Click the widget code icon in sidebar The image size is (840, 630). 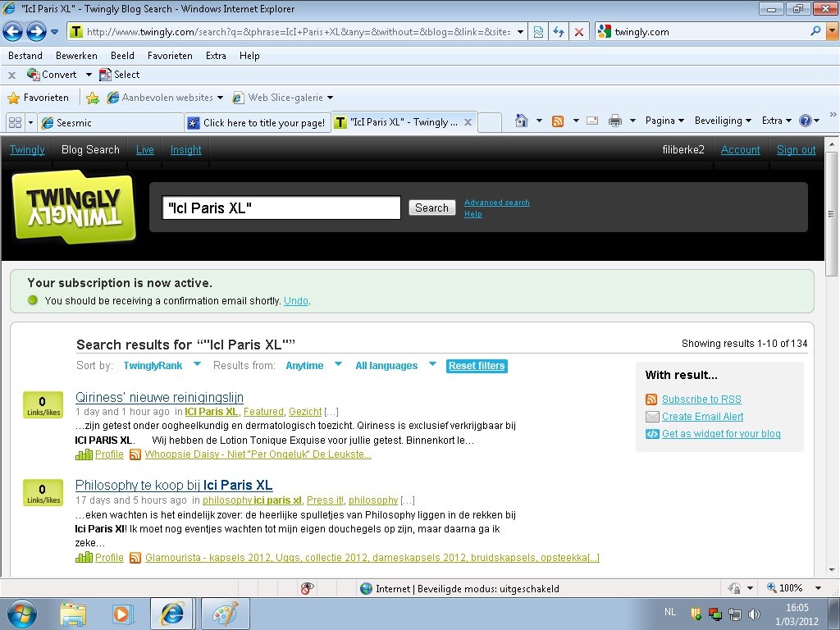[x=652, y=434]
